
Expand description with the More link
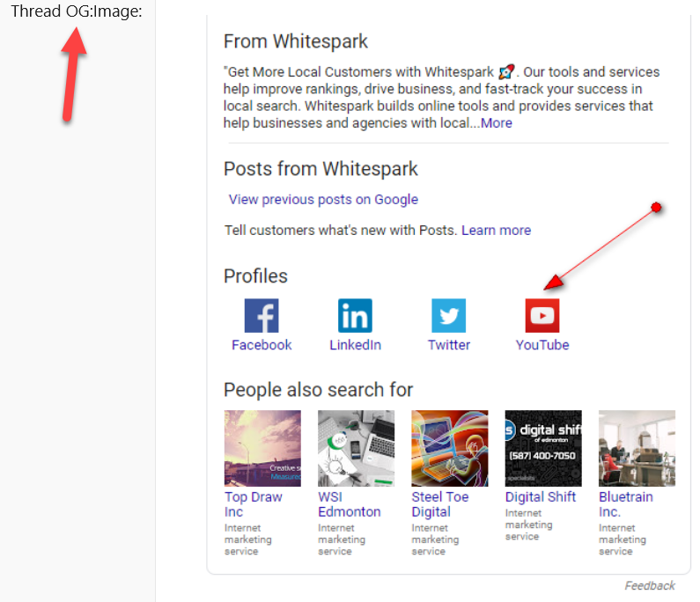click(497, 123)
